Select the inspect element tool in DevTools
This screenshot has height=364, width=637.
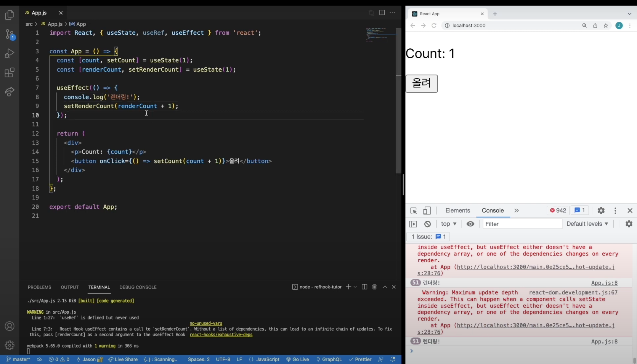pos(413,210)
